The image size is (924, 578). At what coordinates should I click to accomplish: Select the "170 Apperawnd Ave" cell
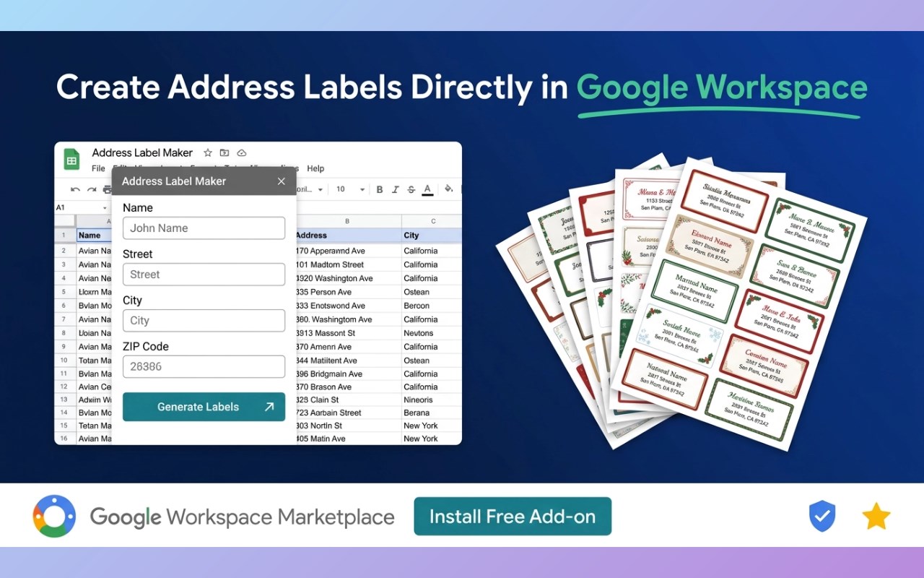click(348, 251)
